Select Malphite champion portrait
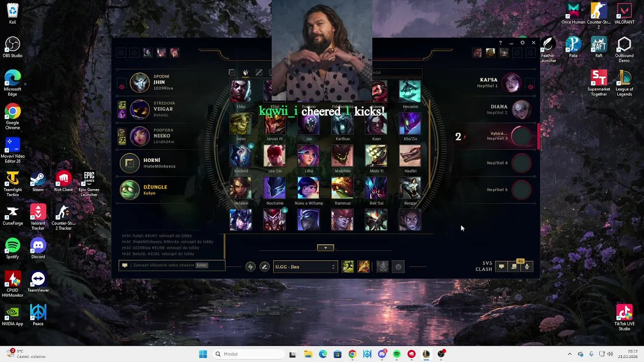This screenshot has width=644, height=362. click(343, 156)
